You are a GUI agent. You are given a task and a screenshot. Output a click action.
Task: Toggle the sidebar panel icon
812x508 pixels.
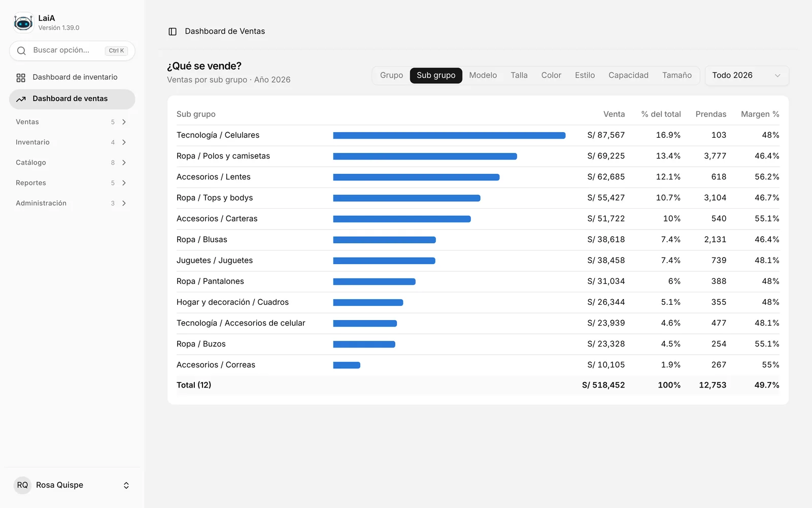[x=173, y=31]
